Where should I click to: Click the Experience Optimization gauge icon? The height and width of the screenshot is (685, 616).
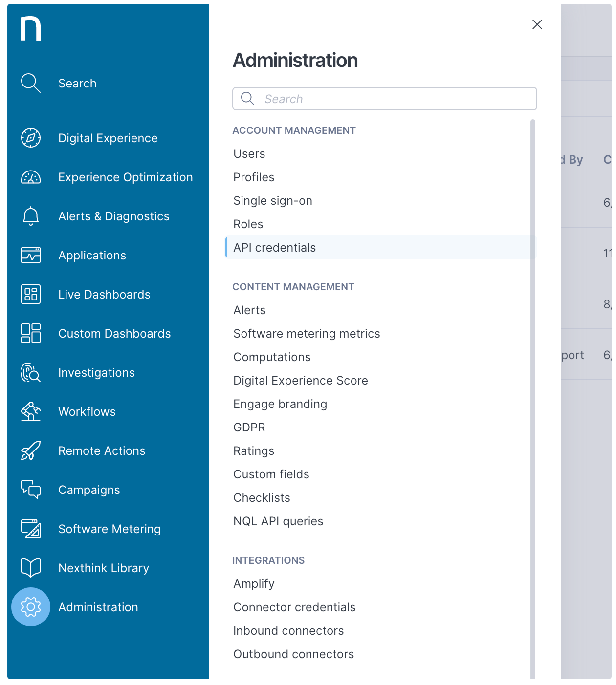30,177
